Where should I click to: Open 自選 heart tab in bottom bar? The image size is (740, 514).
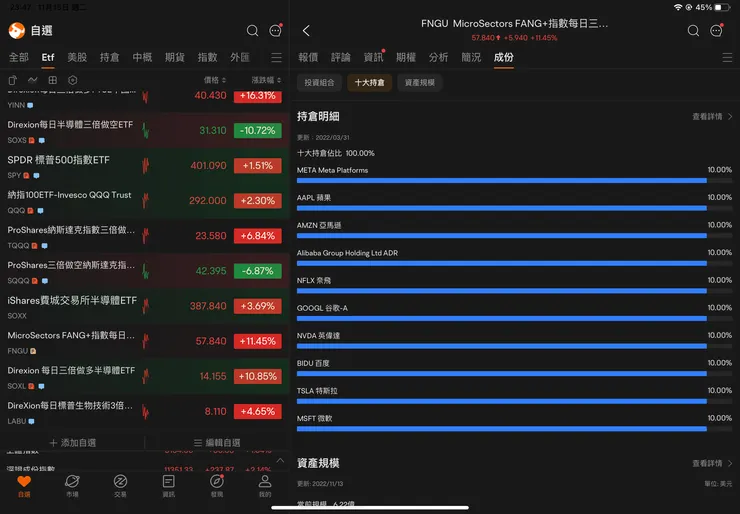pos(24,486)
